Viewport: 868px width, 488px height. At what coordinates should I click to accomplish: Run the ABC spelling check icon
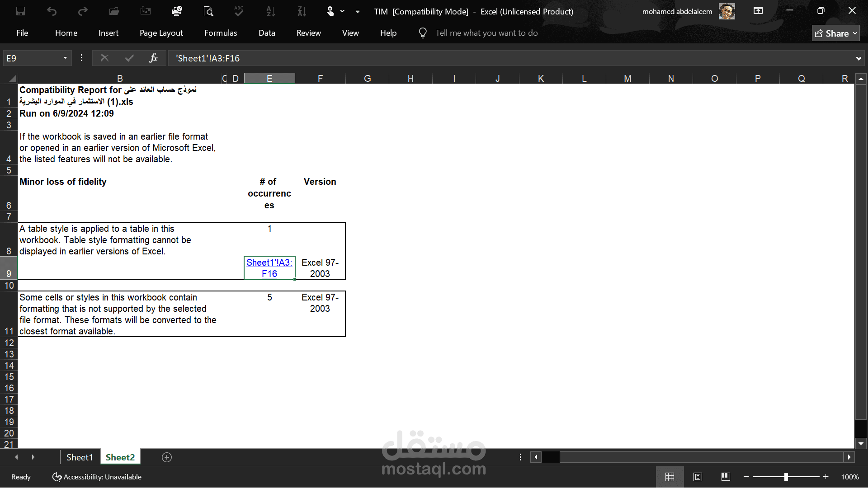(x=239, y=11)
